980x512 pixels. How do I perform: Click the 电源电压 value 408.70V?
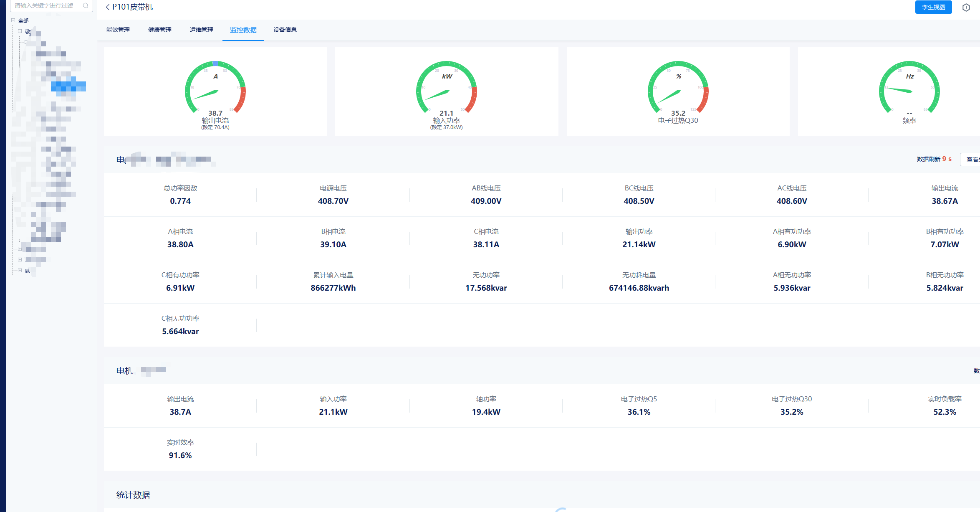[x=333, y=201]
